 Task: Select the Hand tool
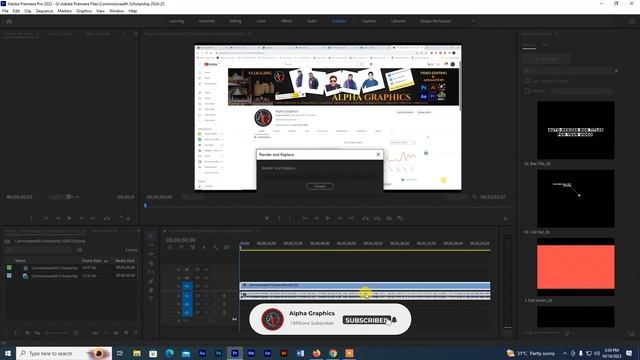[151, 290]
